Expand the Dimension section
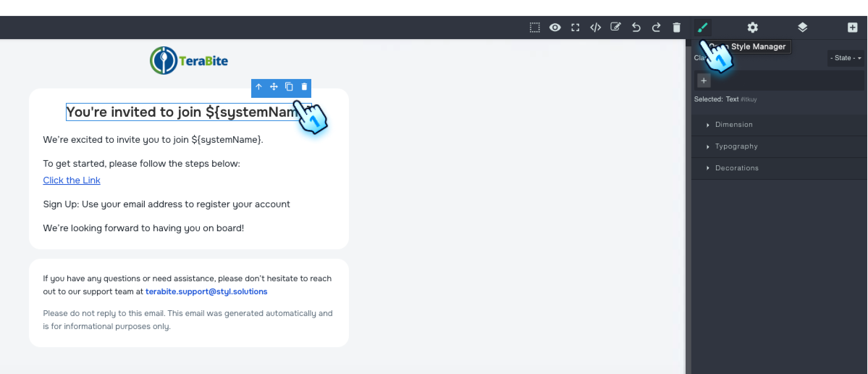Image resolution: width=868 pixels, height=374 pixels. click(734, 125)
